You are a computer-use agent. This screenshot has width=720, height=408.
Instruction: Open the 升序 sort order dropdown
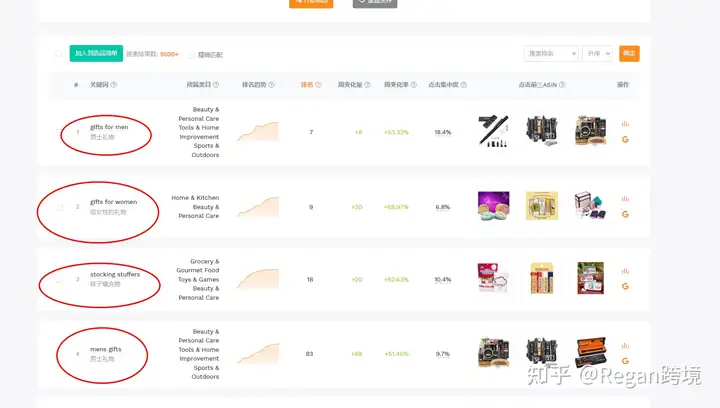[x=597, y=54]
